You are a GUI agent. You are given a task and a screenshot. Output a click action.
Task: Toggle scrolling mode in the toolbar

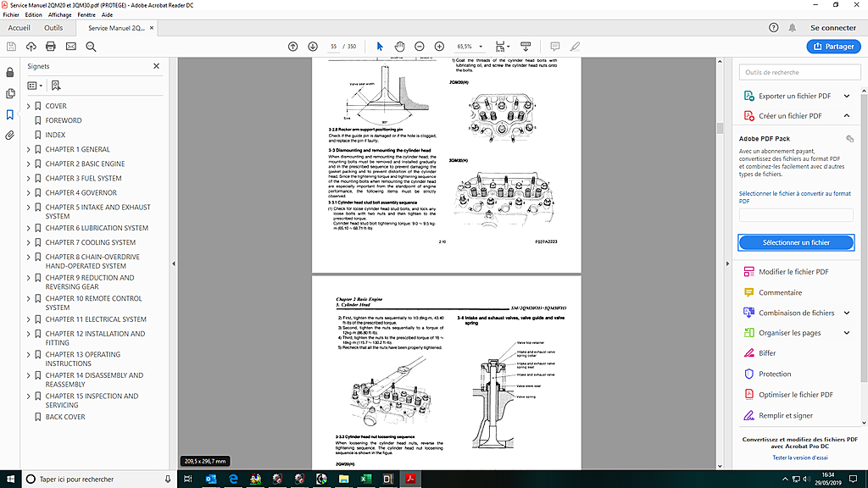pos(526,47)
